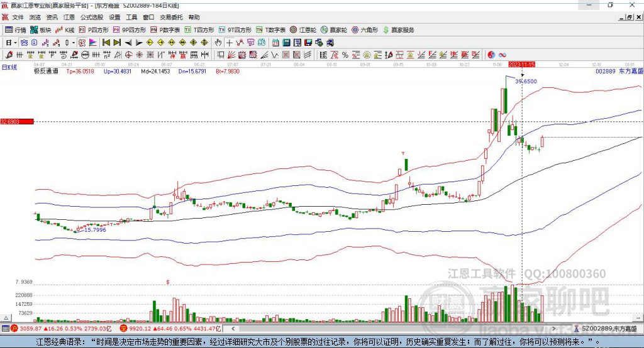Select the hand pan tool icon
644x348 pixels.
(218, 43)
